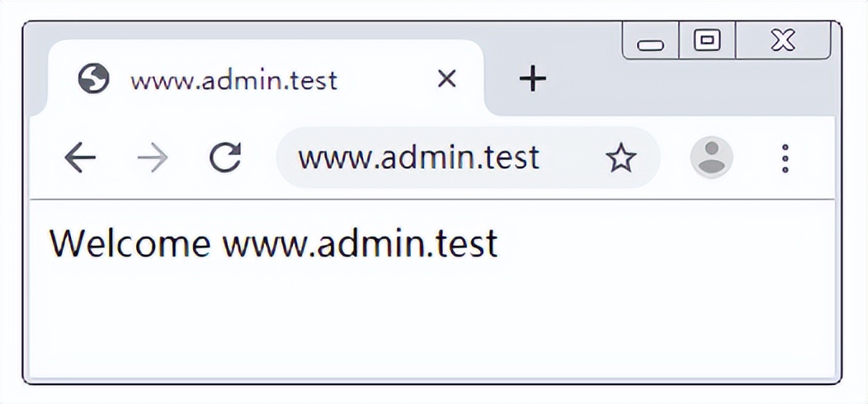Image resolution: width=868 pixels, height=404 pixels.
Task: Click the globe favicon on the tab
Action: (93, 78)
